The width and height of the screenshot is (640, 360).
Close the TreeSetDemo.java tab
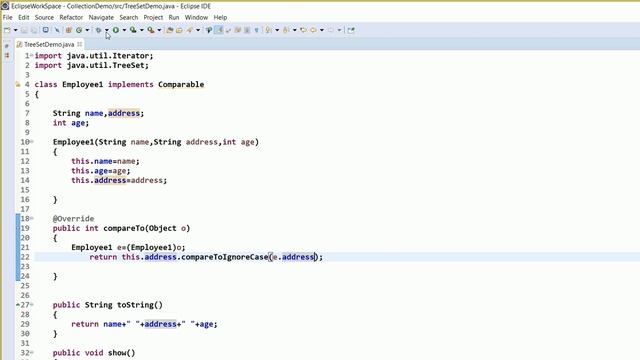pyautogui.click(x=80, y=44)
